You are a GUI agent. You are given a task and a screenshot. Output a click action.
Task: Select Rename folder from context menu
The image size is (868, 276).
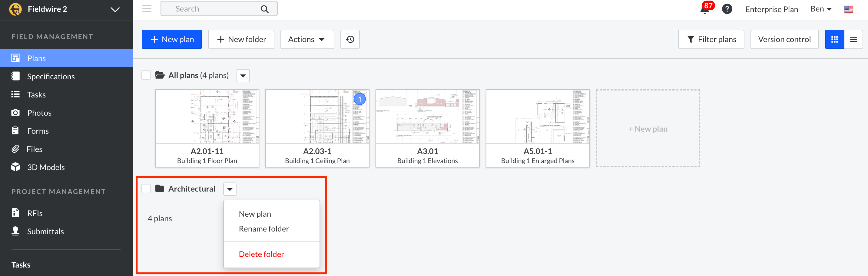[x=264, y=228]
